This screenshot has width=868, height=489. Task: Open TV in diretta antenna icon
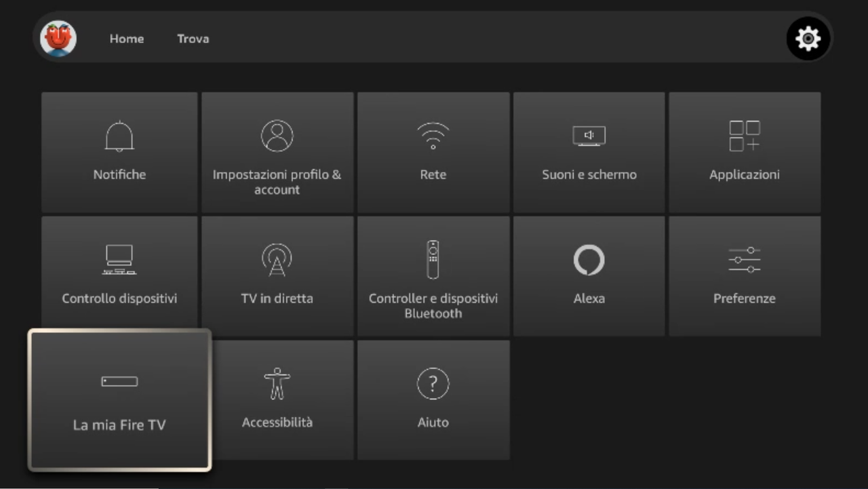[277, 260]
